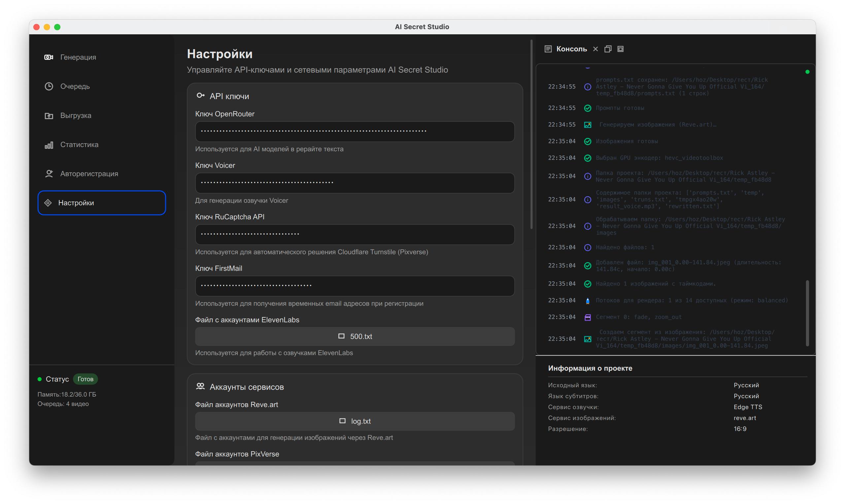Click the Готов status badge
Screen dimensions: 845x504
tap(85, 379)
